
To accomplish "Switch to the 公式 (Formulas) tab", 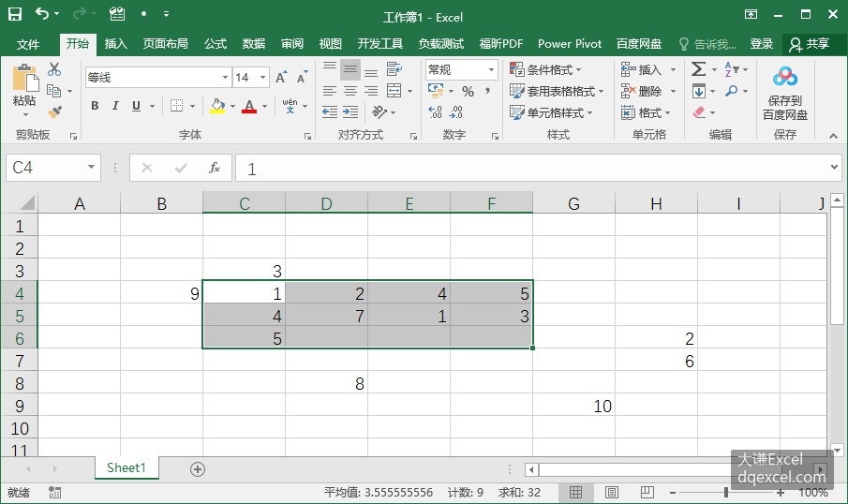I will point(216,44).
